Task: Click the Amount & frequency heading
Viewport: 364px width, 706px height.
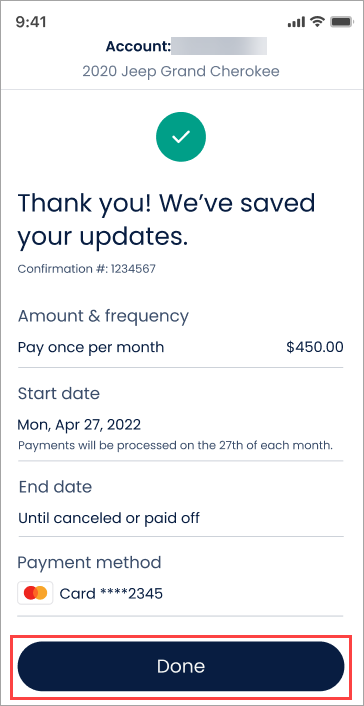Action: pos(103,316)
